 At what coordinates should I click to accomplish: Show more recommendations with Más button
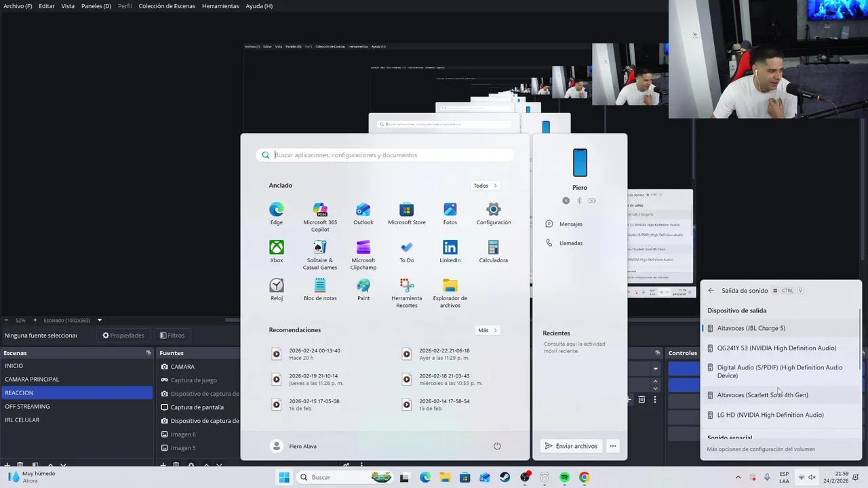click(x=487, y=330)
